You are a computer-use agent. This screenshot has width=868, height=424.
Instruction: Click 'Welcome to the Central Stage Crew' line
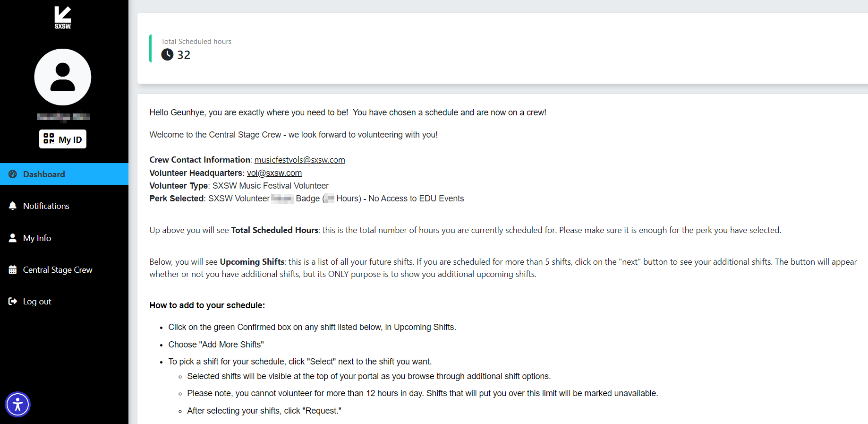[x=294, y=135]
